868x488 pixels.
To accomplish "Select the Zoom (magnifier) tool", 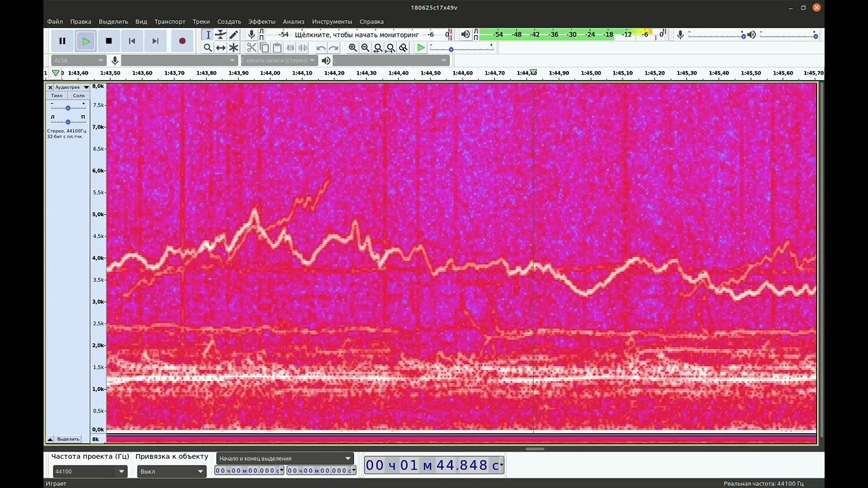I will tap(208, 47).
